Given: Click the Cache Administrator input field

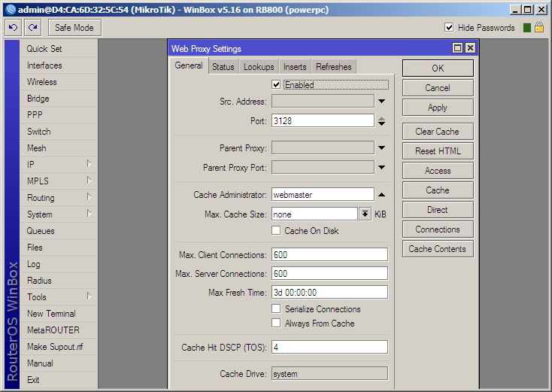Looking at the screenshot, I should (x=323, y=194).
